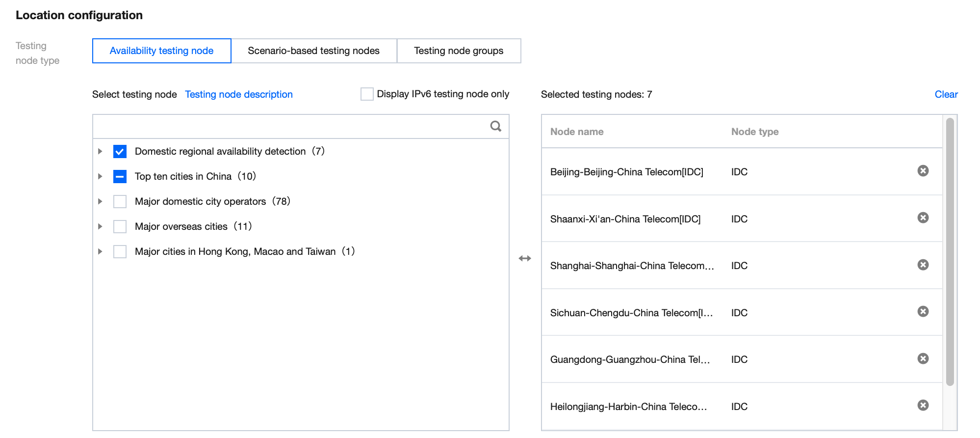Viewport: 980px width, 438px height.
Task: Expand Top ten cities in China
Action: click(100, 176)
